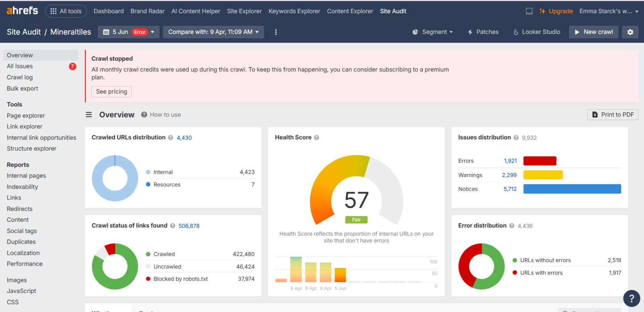
Task: Open project settings gear
Action: 630,32
